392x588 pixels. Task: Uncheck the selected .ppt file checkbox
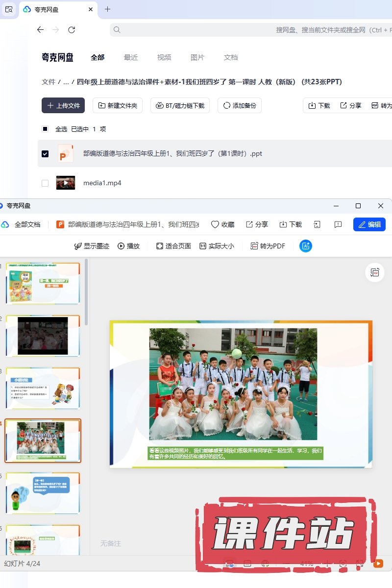click(x=45, y=153)
